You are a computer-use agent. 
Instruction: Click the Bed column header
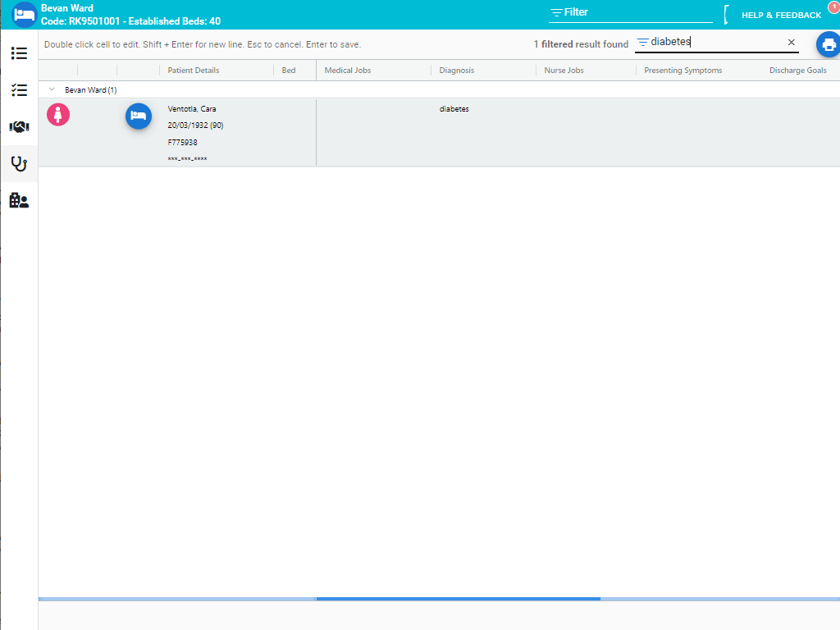click(289, 71)
